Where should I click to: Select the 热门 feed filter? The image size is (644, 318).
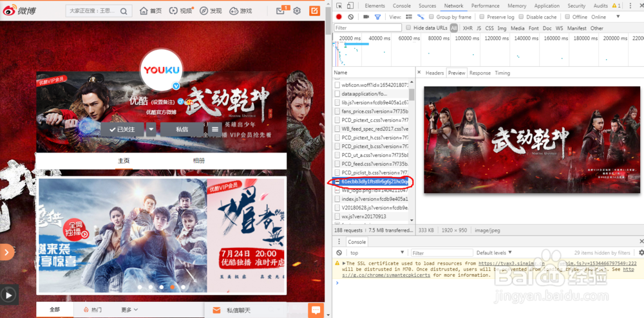point(93,310)
